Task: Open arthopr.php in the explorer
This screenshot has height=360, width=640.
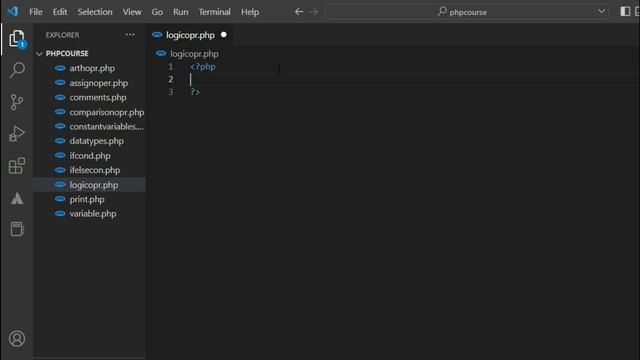Action: [x=92, y=68]
